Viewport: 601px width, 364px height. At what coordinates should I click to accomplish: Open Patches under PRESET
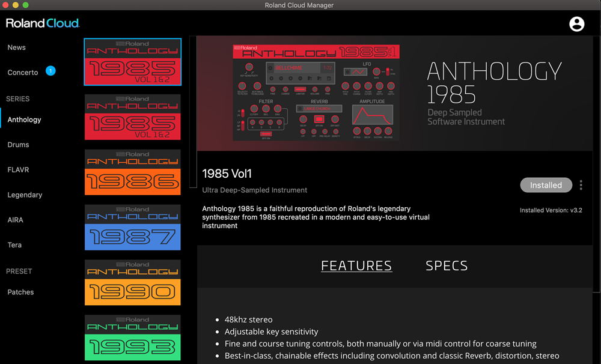(x=20, y=292)
